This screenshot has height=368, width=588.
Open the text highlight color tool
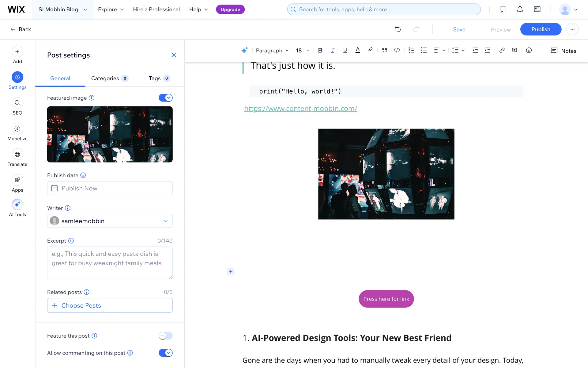[370, 50]
